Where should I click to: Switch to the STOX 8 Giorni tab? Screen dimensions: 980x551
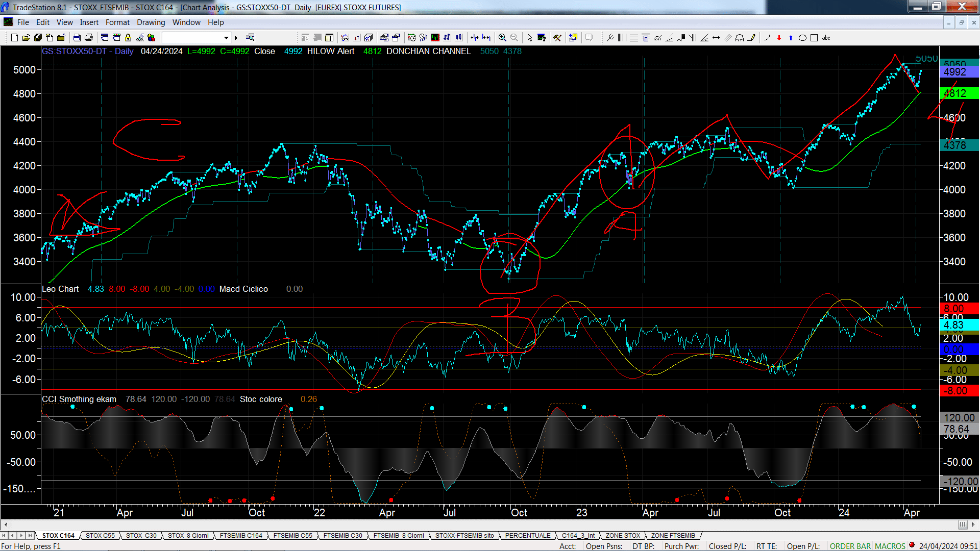pyautogui.click(x=188, y=535)
